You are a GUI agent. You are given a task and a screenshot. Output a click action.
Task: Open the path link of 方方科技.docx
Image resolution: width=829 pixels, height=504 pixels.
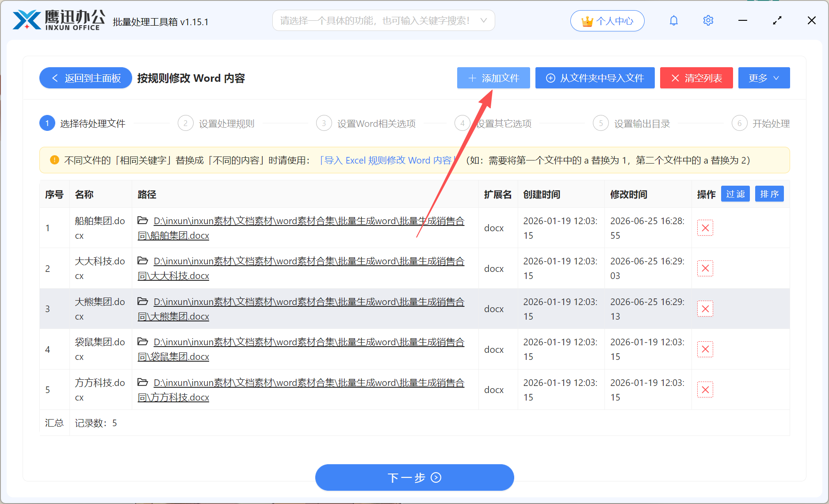click(x=301, y=390)
